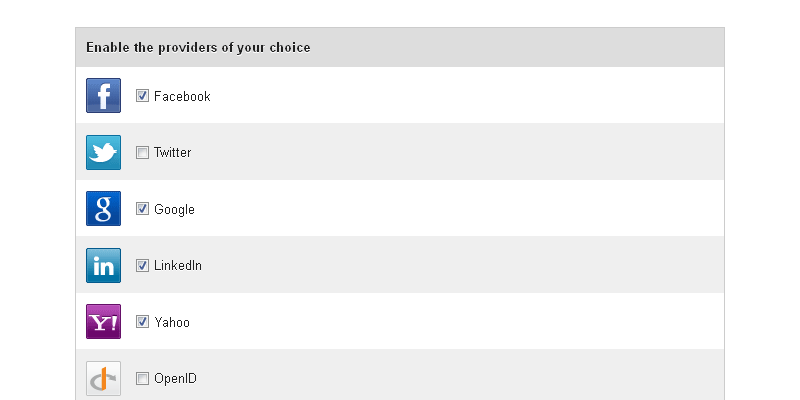
Task: Click the Google text label
Action: [174, 210]
